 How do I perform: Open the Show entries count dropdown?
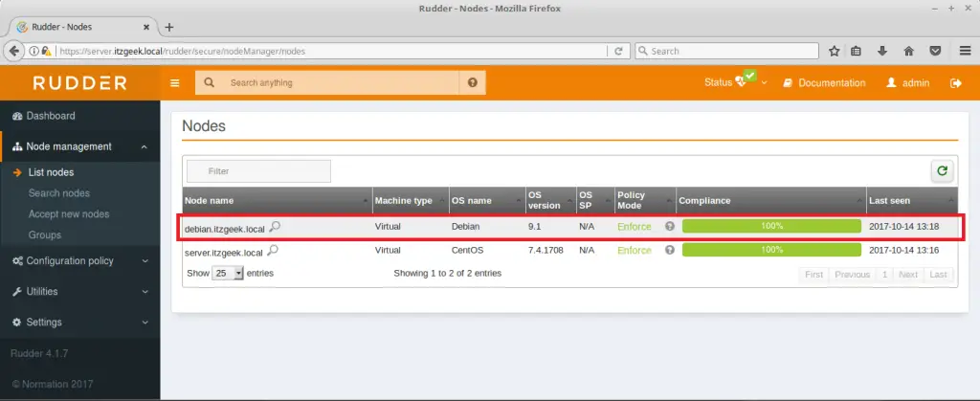[x=228, y=273]
